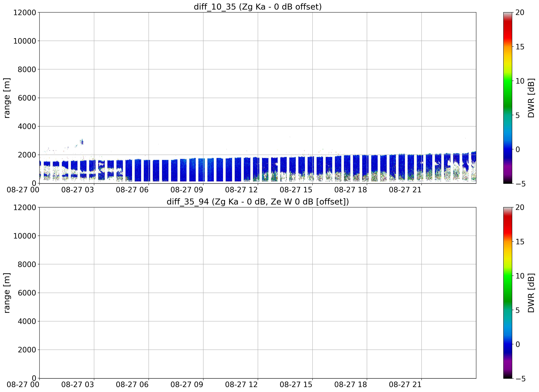This screenshot has width=539, height=392.
Task: Select the 15 tick on diff_35_94 colorbar
Action: pos(520,242)
